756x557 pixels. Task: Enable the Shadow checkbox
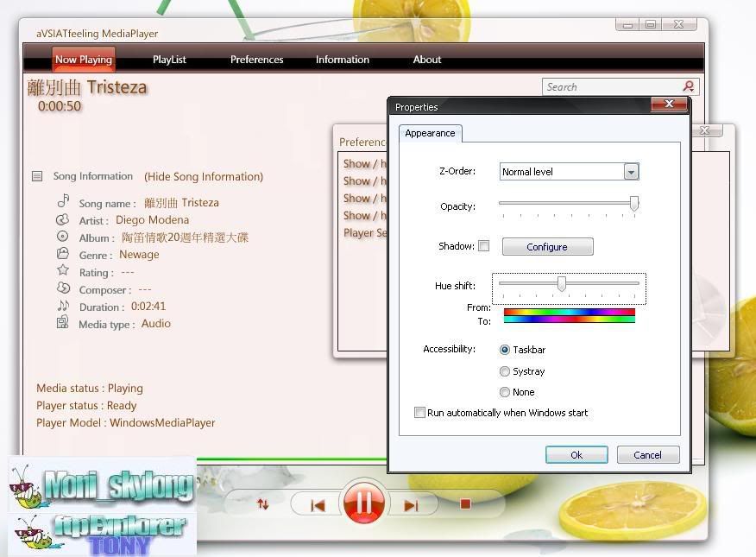point(483,246)
